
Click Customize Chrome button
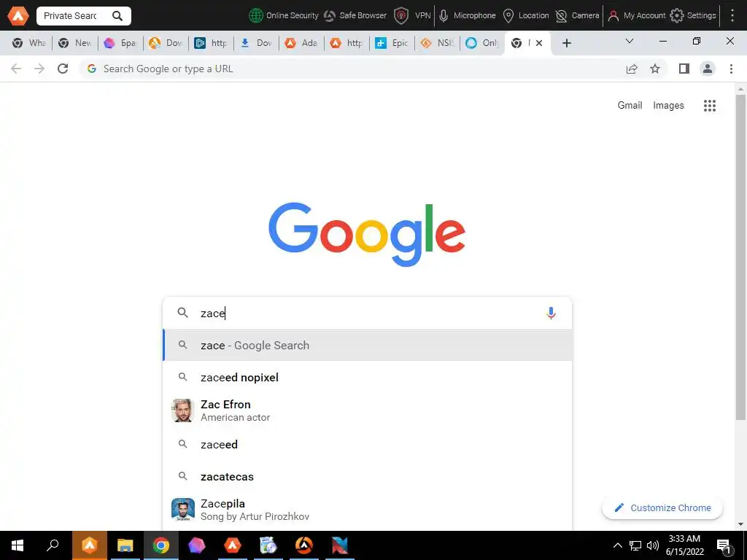pyautogui.click(x=662, y=507)
